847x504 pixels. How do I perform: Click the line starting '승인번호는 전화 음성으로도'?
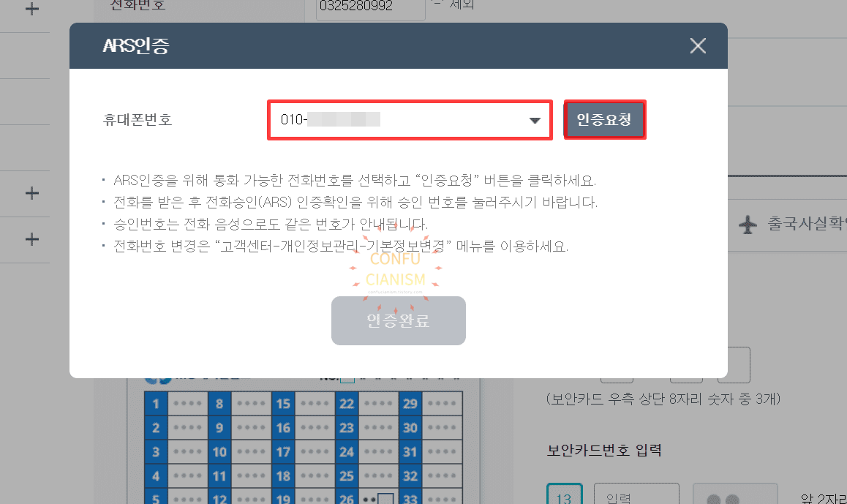pyautogui.click(x=270, y=224)
